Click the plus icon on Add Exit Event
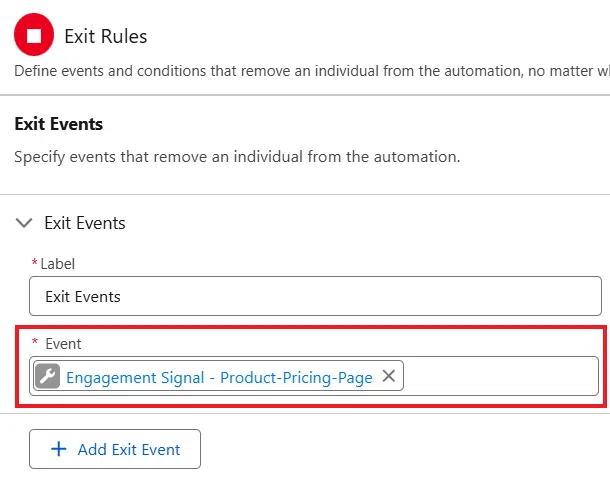610x482 pixels. (59, 449)
